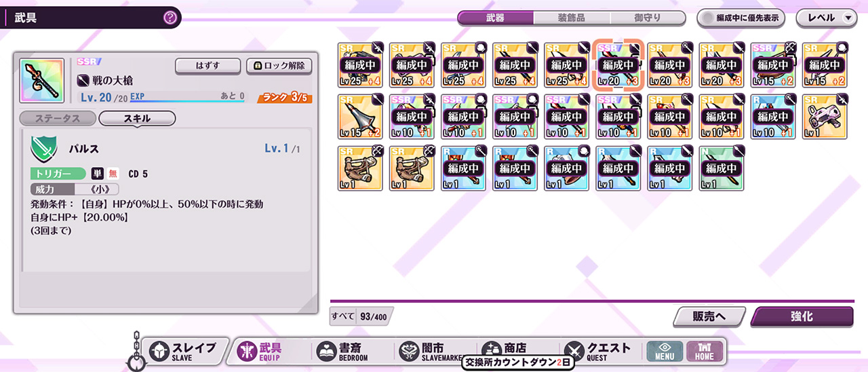Click the SLAVE navigation icon
Image resolution: width=868 pixels, height=372 pixels.
tap(160, 351)
